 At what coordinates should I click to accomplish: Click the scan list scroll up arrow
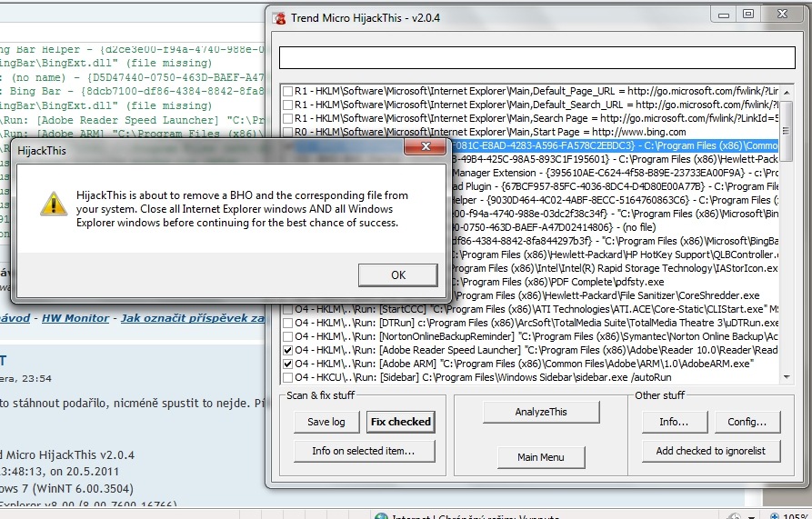(787, 92)
